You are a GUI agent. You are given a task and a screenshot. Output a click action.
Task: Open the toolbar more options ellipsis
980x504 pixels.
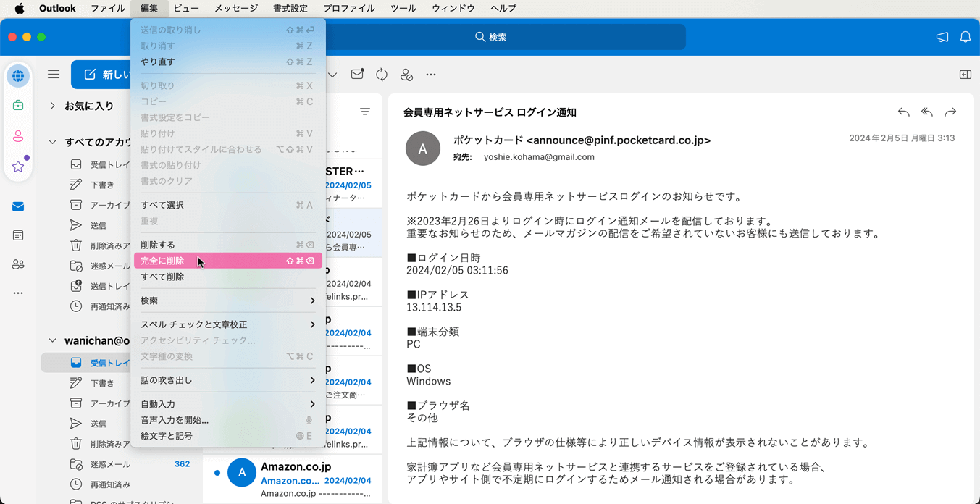(x=431, y=75)
